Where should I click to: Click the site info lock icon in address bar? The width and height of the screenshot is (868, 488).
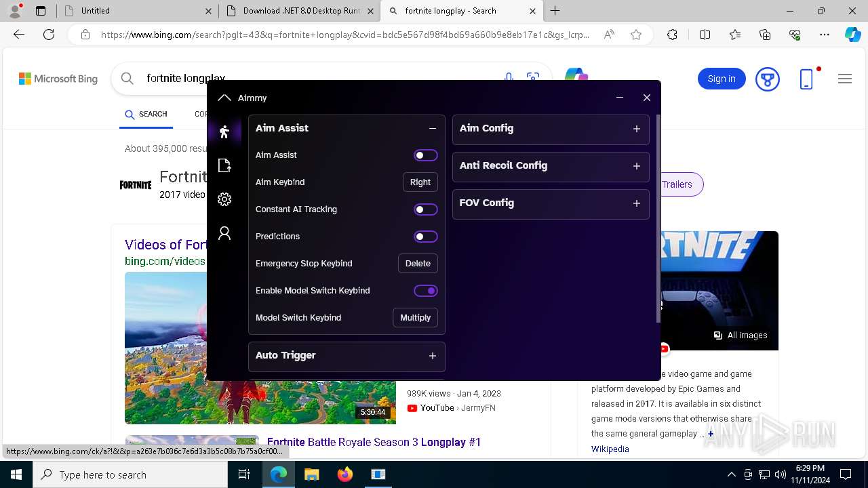(x=85, y=35)
